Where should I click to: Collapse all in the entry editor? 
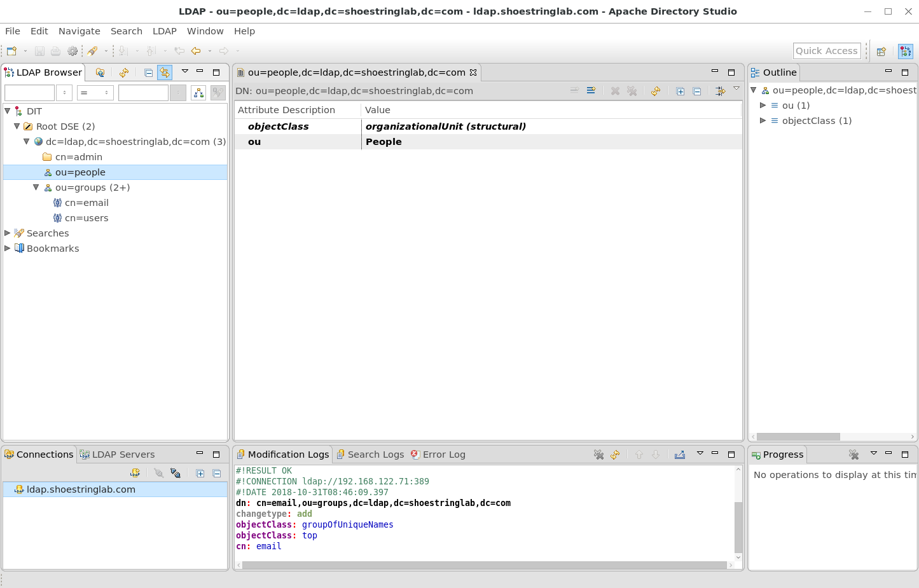tap(697, 91)
